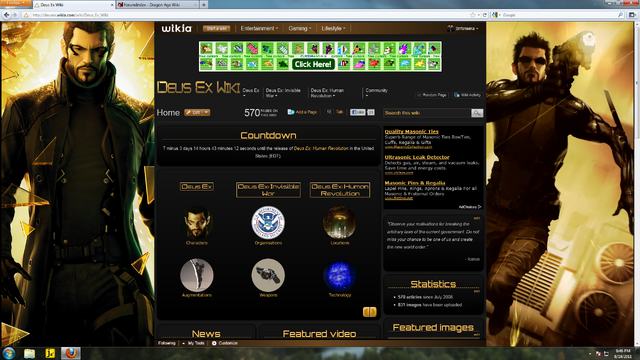640x360 pixels.
Task: Open the Gaming dropdown in Wikia bar
Action: (x=300, y=29)
